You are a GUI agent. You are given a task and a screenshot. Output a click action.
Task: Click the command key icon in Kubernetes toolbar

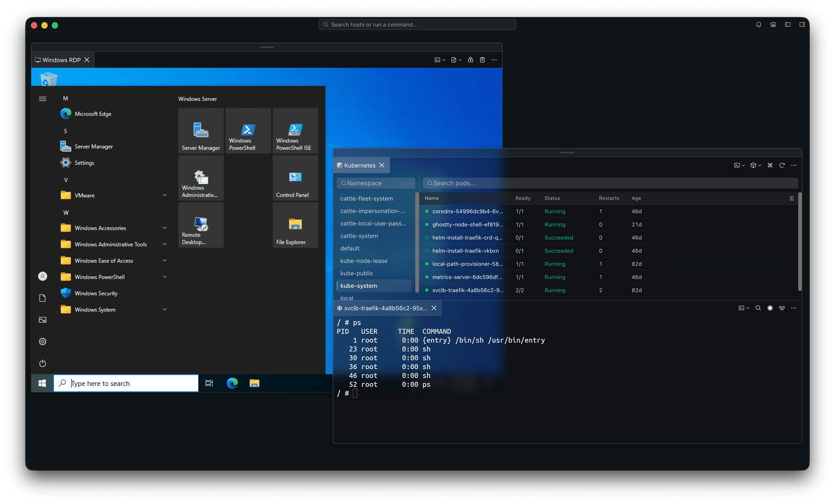pos(770,165)
